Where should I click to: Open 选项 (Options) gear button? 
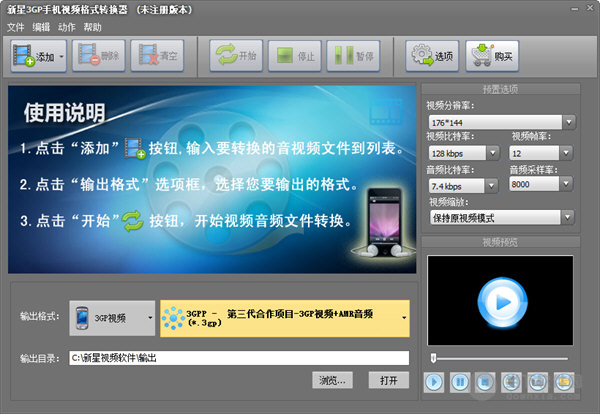432,56
